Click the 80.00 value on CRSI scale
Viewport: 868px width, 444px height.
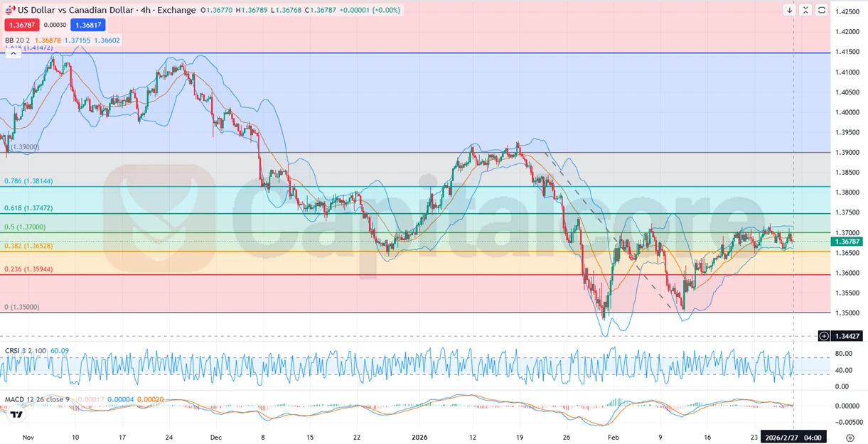(x=843, y=353)
